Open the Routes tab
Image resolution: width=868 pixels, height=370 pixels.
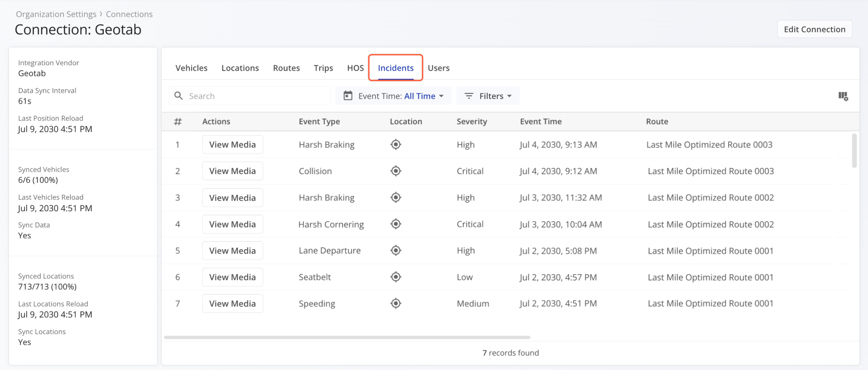(286, 68)
